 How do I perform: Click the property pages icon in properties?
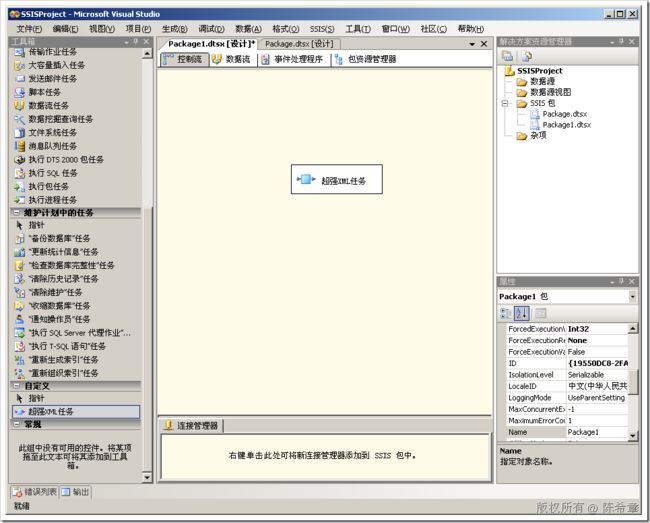pos(541,313)
